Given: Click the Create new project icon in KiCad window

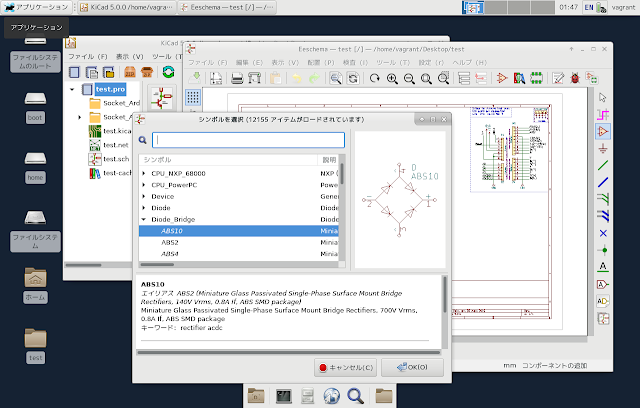Looking at the screenshot, I should point(74,72).
